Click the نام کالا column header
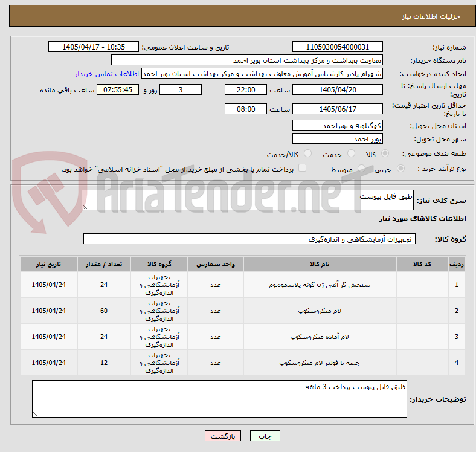 (320, 264)
